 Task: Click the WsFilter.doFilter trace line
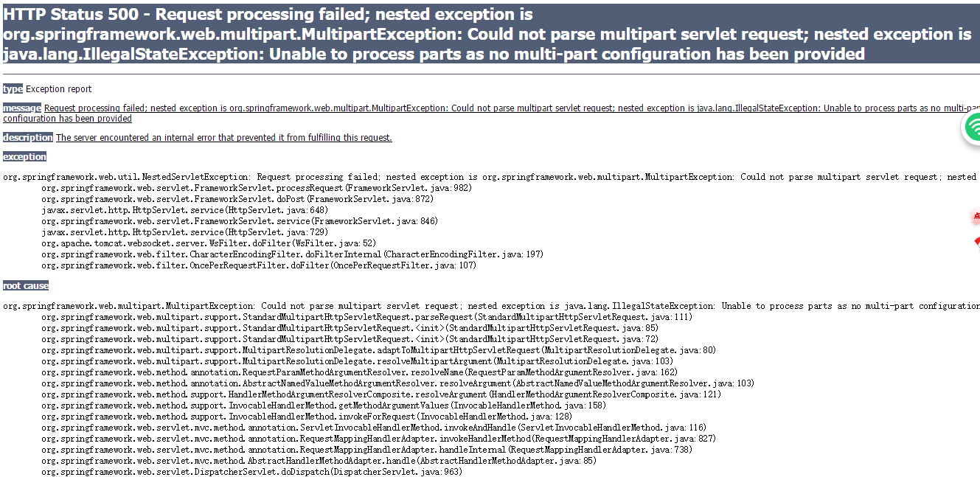tap(209, 243)
